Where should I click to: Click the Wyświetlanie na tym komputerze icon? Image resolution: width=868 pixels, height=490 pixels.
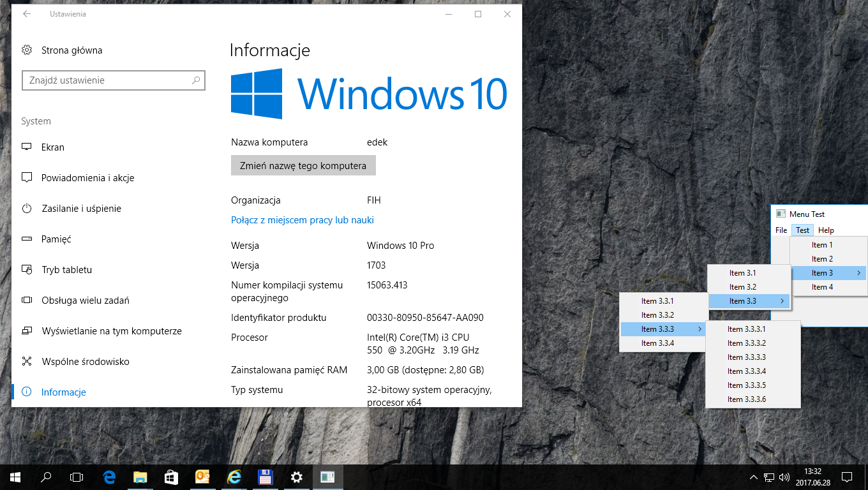click(x=27, y=330)
